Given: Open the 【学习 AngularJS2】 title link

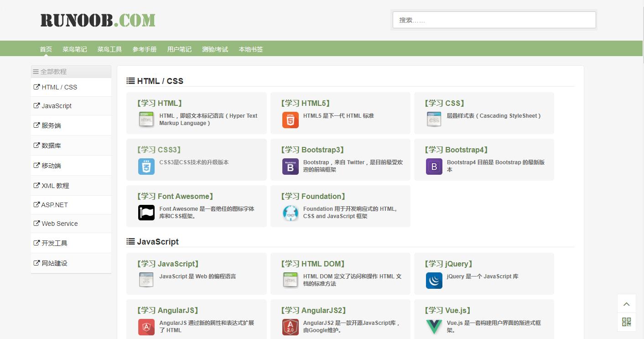Looking at the screenshot, I should pos(314,311).
